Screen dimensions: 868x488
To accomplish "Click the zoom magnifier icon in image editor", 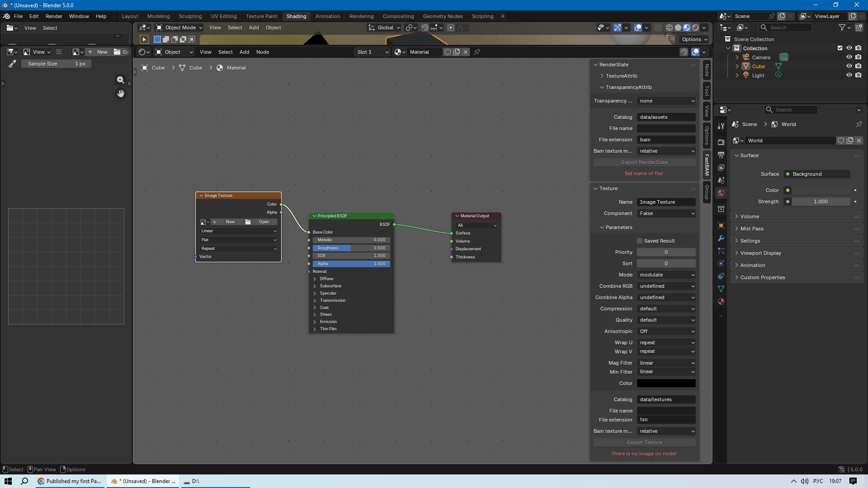I will 120,80.
